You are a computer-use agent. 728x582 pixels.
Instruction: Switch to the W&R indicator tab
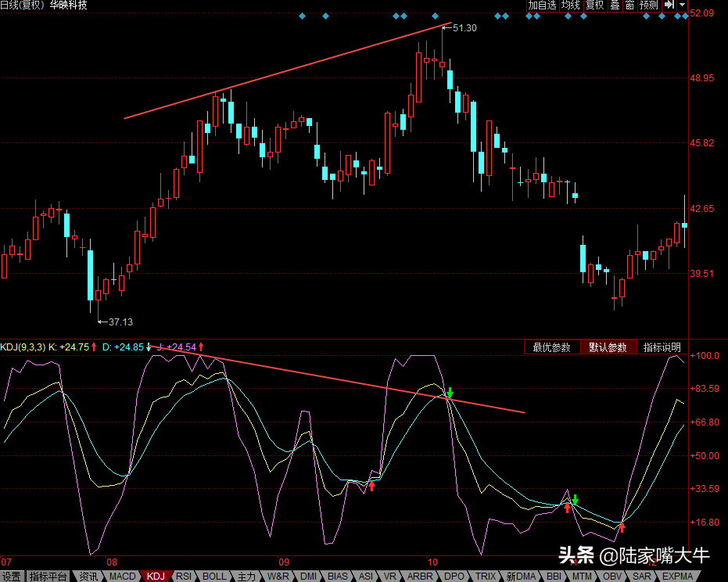pos(278,577)
